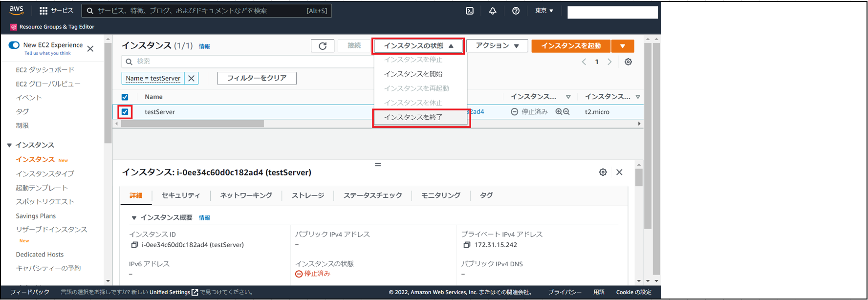The image size is (868, 300).
Task: Grab the split panel resize handle
Action: 378,165
